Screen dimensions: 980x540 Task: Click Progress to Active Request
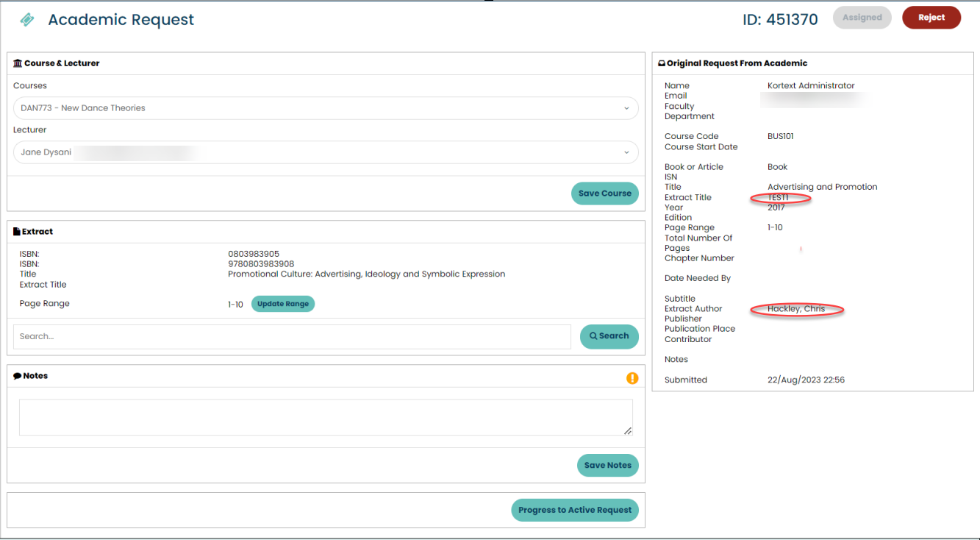pyautogui.click(x=574, y=510)
